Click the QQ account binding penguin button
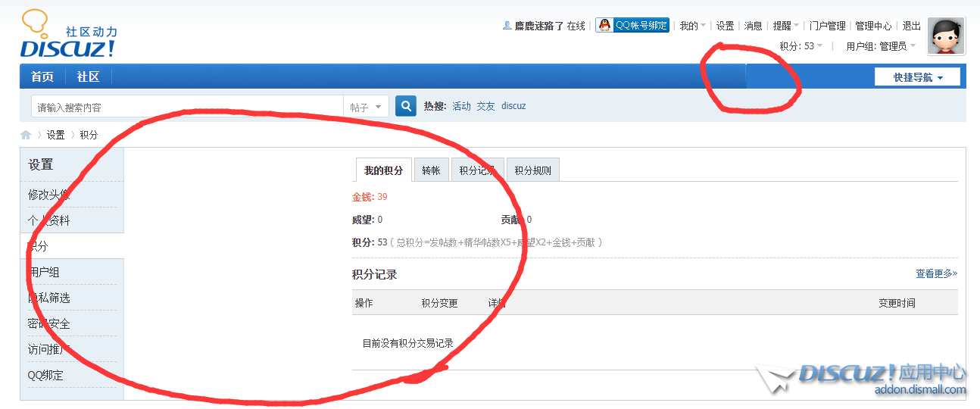The width and height of the screenshot is (980, 409). 632,25
